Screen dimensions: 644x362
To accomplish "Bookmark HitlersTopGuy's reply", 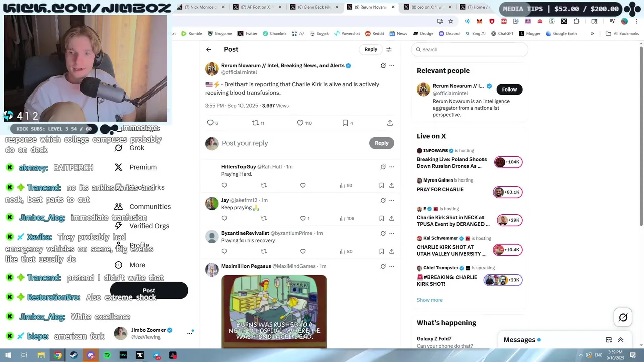I will (382, 185).
